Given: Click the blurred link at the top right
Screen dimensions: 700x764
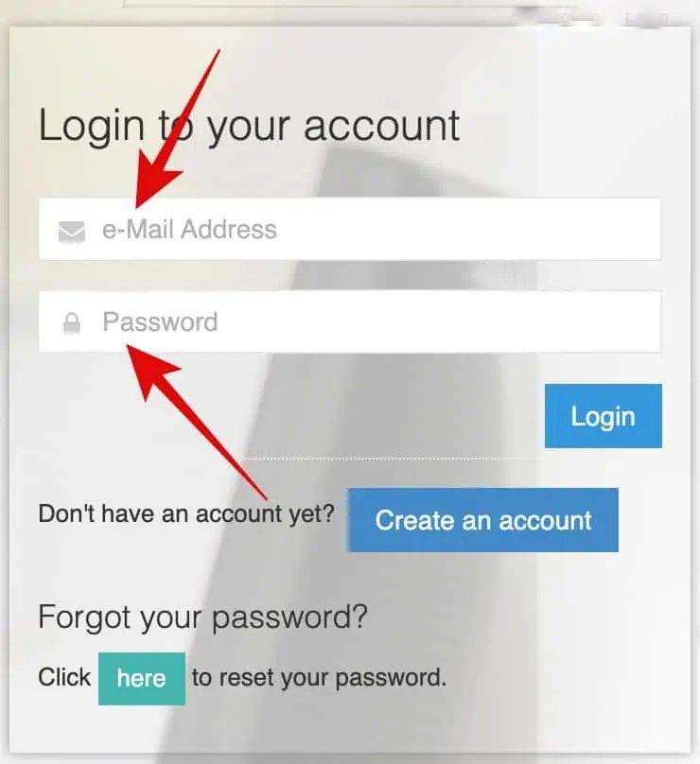Looking at the screenshot, I should tap(646, 19).
